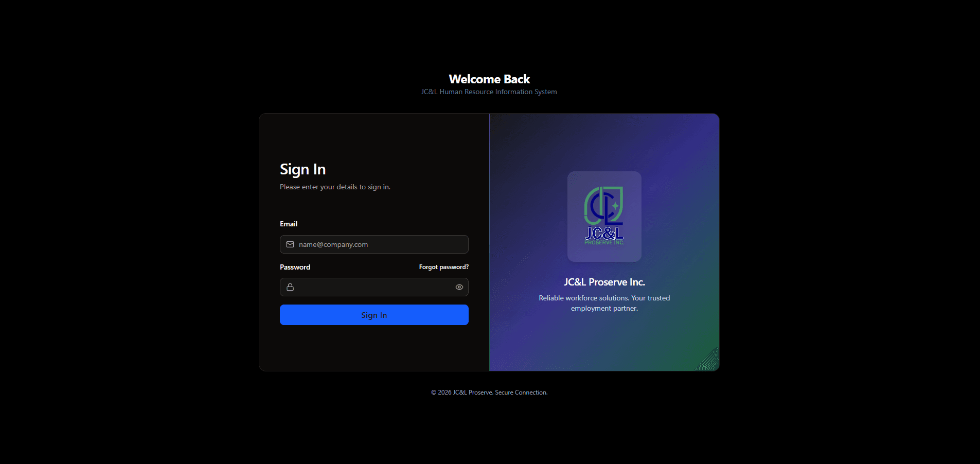
Task: Open the 'Forgot password?' link
Action: 443,267
